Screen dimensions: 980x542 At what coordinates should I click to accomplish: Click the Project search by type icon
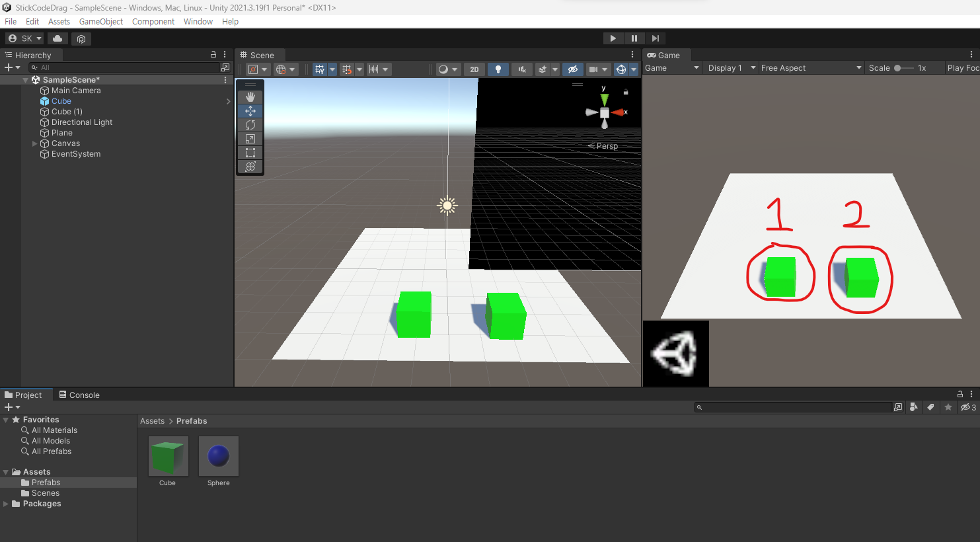tap(913, 407)
